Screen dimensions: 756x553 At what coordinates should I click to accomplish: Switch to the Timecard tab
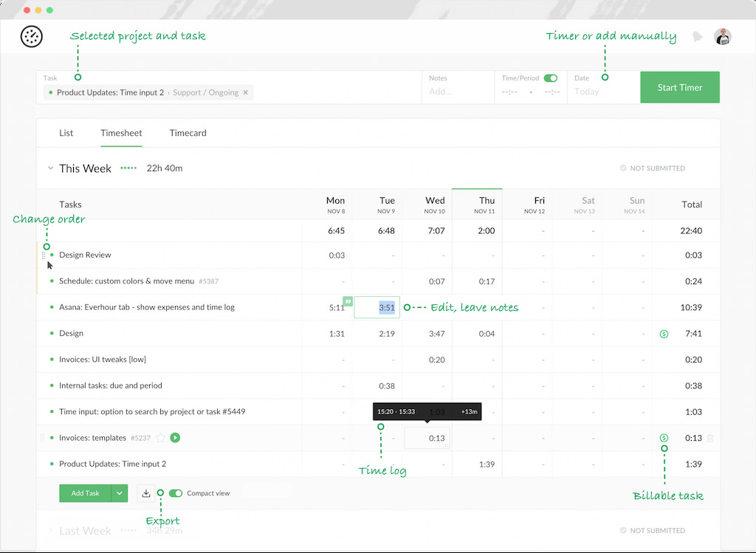188,133
